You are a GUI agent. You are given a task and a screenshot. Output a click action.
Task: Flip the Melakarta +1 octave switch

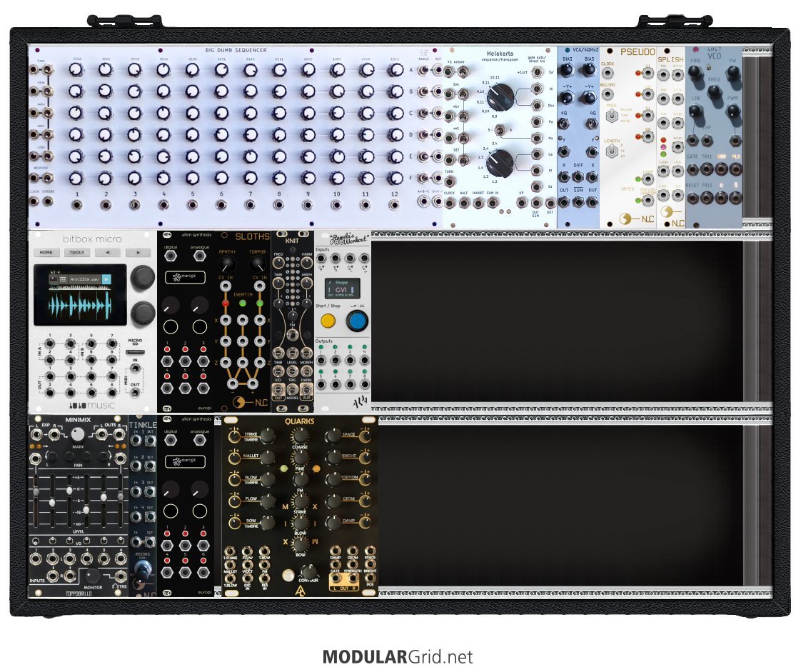click(463, 71)
